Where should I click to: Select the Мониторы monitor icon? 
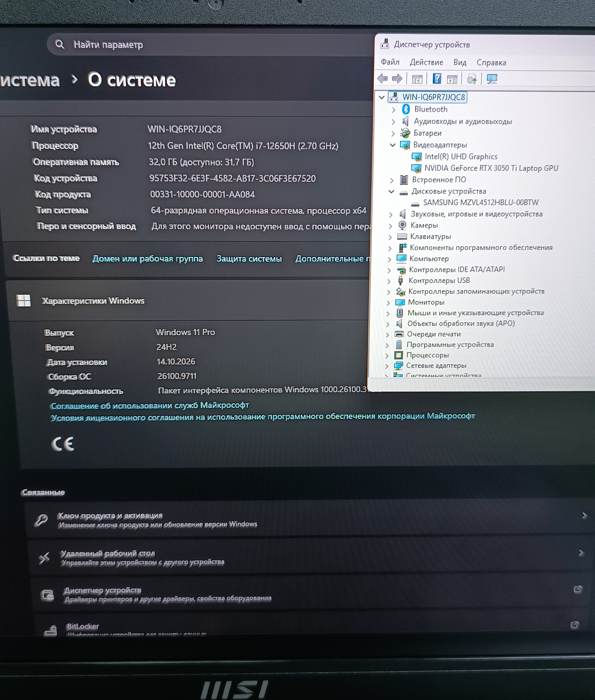click(400, 302)
